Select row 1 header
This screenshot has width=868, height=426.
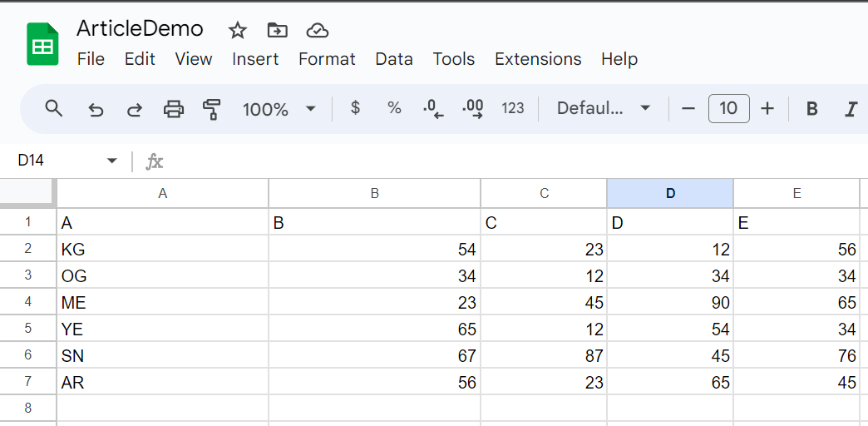click(x=27, y=222)
